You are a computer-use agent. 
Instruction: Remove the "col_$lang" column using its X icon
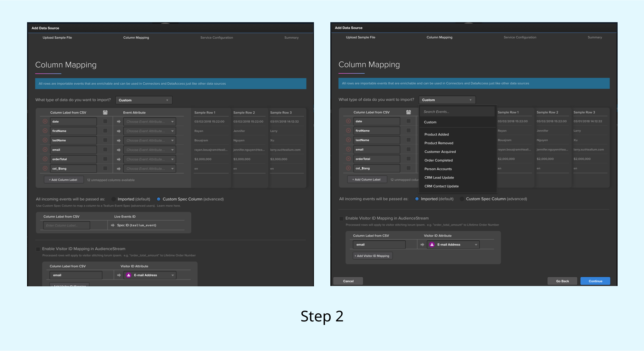pos(45,168)
